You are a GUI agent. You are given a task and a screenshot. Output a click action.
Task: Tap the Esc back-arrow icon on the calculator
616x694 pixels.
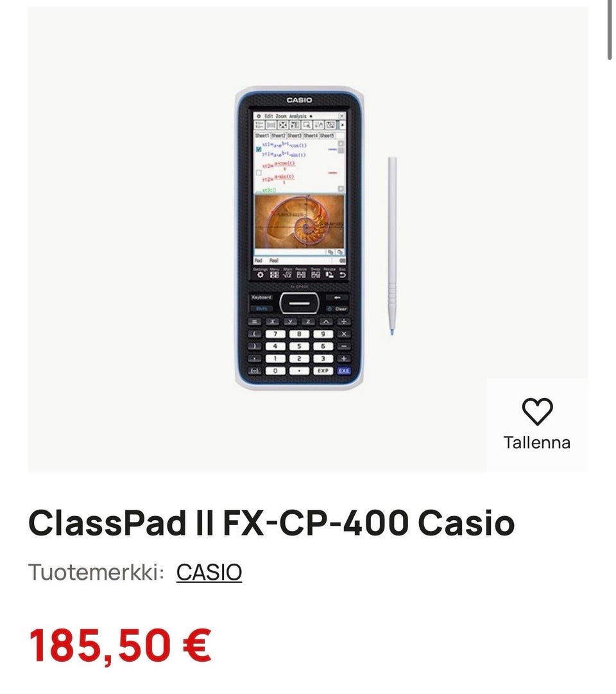[343, 275]
